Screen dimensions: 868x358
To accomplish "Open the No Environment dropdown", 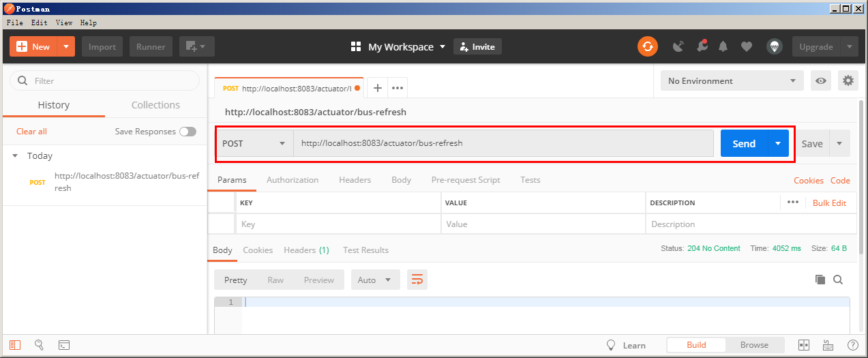I will point(732,80).
